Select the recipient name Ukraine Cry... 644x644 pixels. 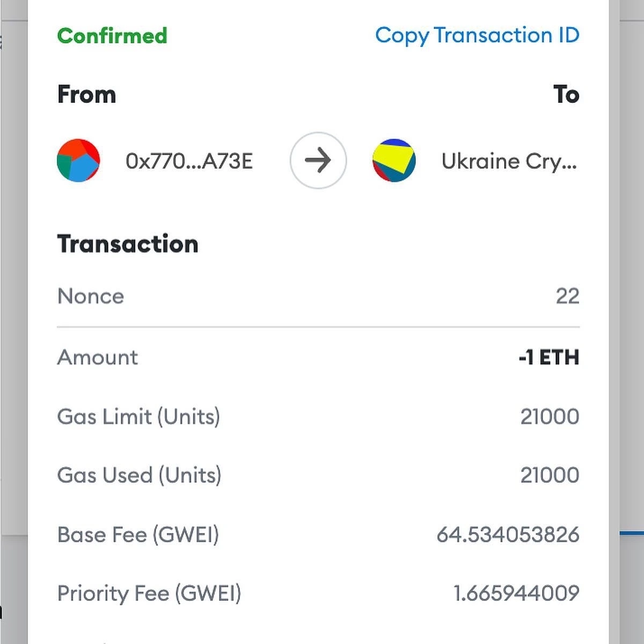click(x=509, y=161)
